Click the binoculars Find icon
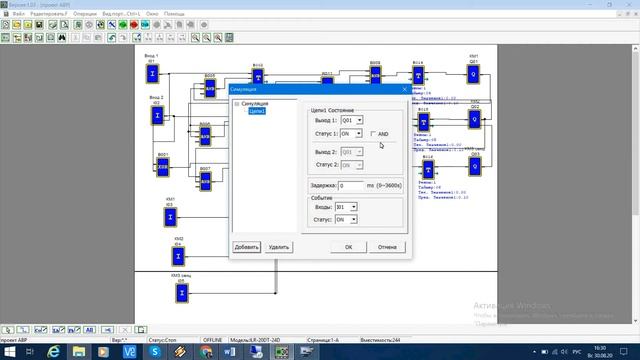 coord(62,38)
